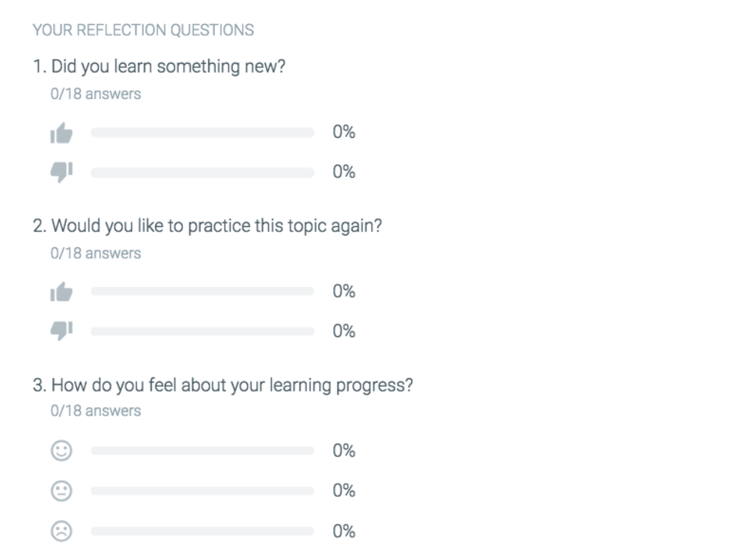Click the happy face progress bar in question 3
The height and width of the screenshot is (560, 745).
pyautogui.click(x=203, y=450)
